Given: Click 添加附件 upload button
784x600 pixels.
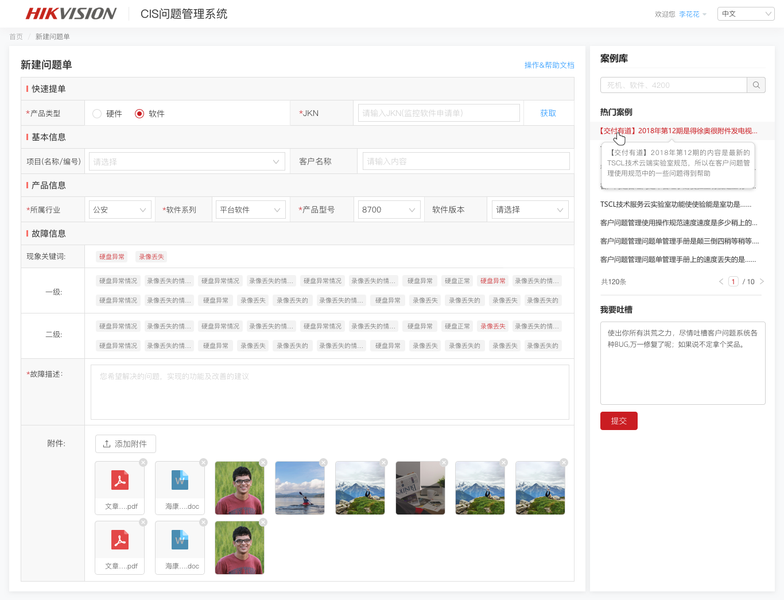Looking at the screenshot, I should [x=126, y=444].
